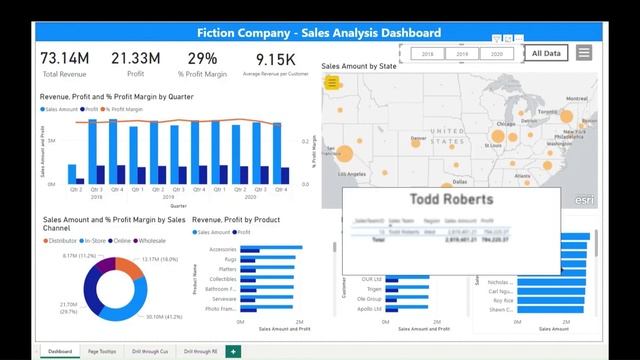Image resolution: width=640 pixels, height=360 pixels.
Task: Click the sales team chart vertical scrollbar
Action: [596, 243]
